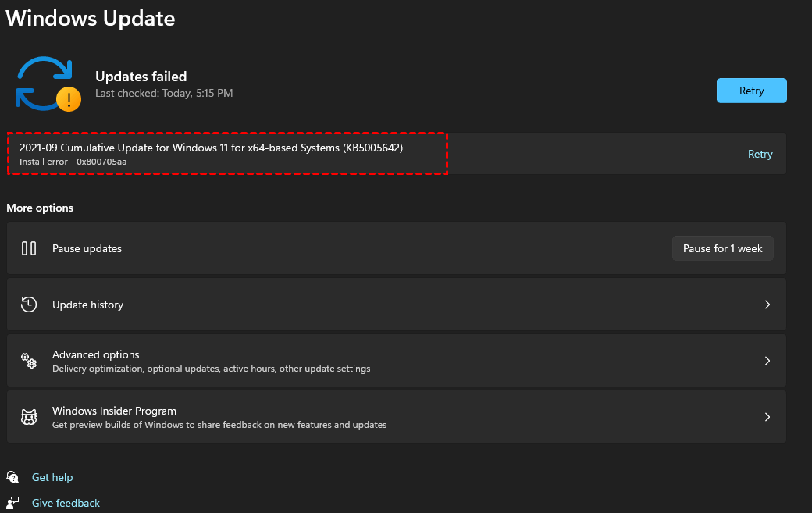Click the Get help headset icon
The width and height of the screenshot is (812, 513).
[12, 477]
